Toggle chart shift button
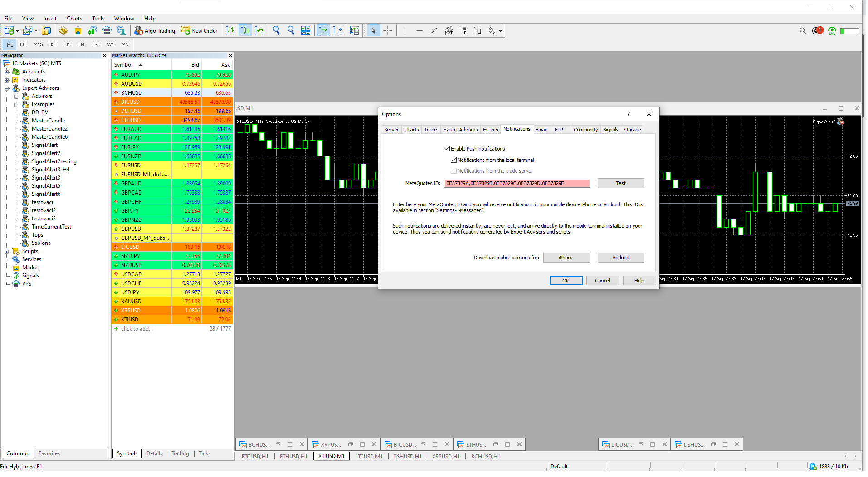This screenshot has width=868, height=477. coord(337,30)
